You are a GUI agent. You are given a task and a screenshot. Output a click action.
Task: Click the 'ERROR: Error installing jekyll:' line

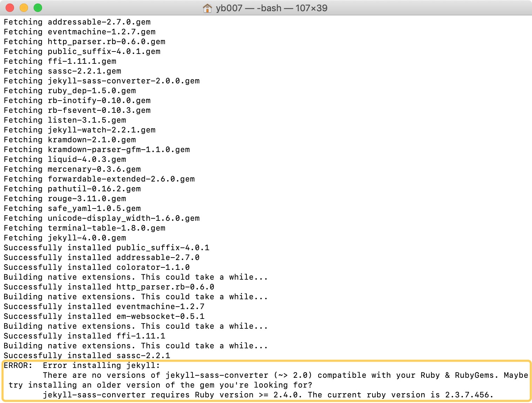coord(82,366)
